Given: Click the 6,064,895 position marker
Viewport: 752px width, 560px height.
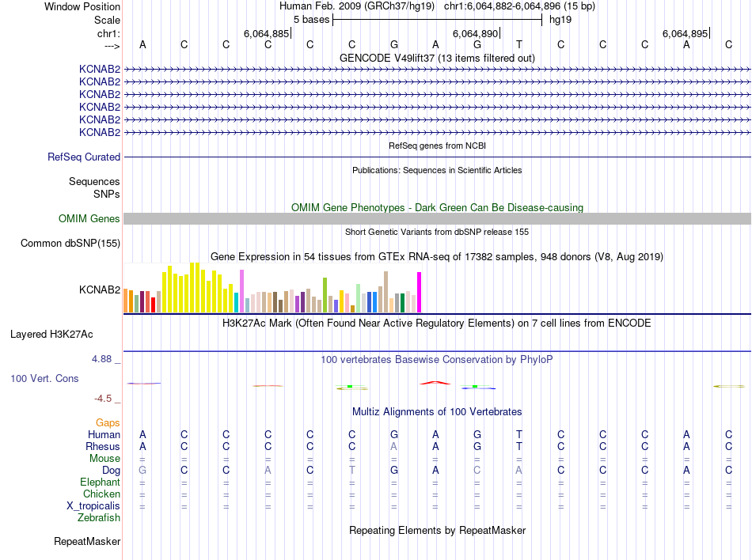Looking at the screenshot, I should pyautogui.click(x=685, y=33).
